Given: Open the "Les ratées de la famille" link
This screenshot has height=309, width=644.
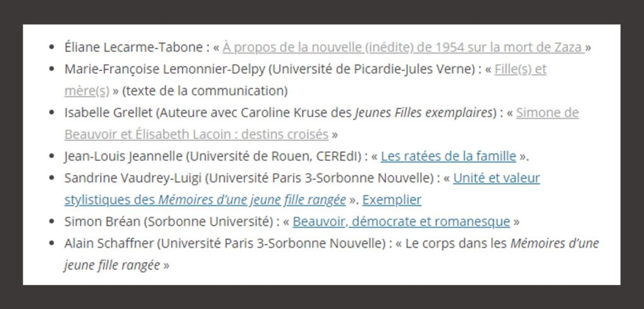Looking at the screenshot, I should 448,156.
